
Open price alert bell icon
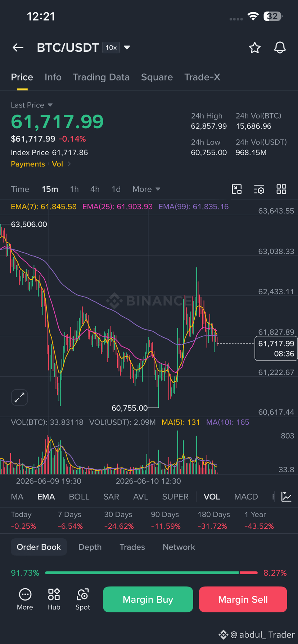[280, 47]
